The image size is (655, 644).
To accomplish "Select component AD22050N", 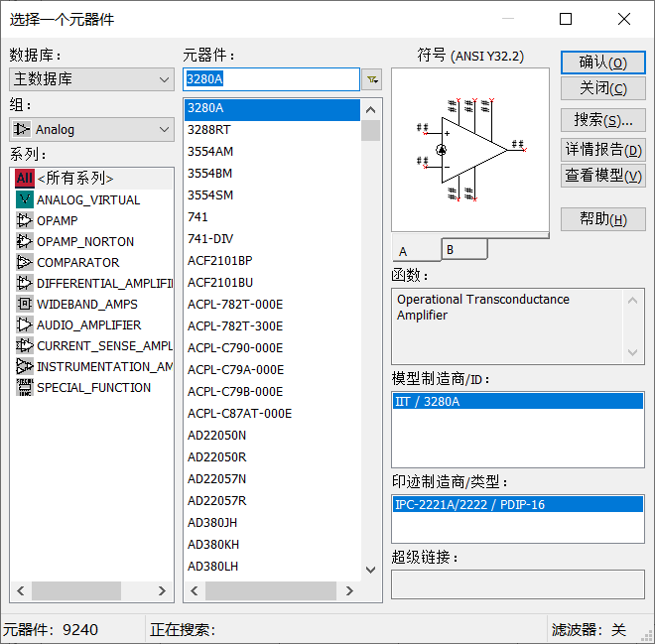I will pyautogui.click(x=272, y=436).
